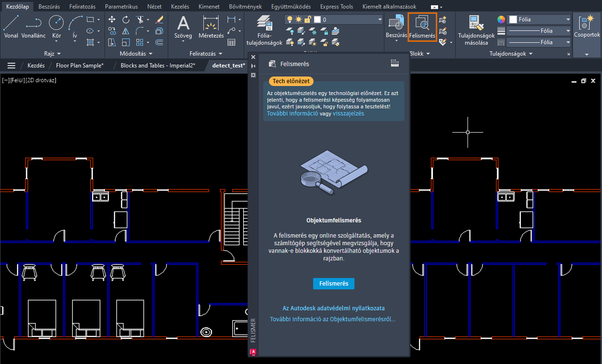Click the highlighted Felismerés ribbon button

pos(422,27)
